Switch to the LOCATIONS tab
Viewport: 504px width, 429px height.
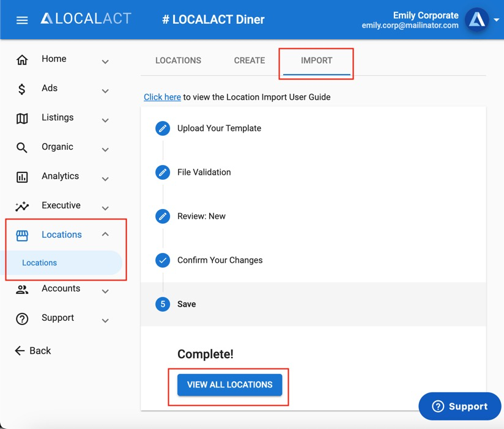[x=179, y=61]
